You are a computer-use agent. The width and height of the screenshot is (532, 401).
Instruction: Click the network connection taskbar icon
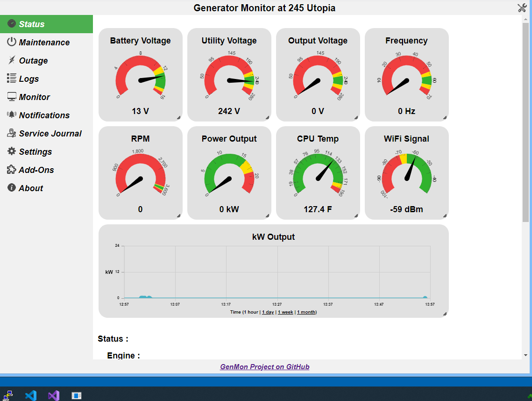pos(8,395)
